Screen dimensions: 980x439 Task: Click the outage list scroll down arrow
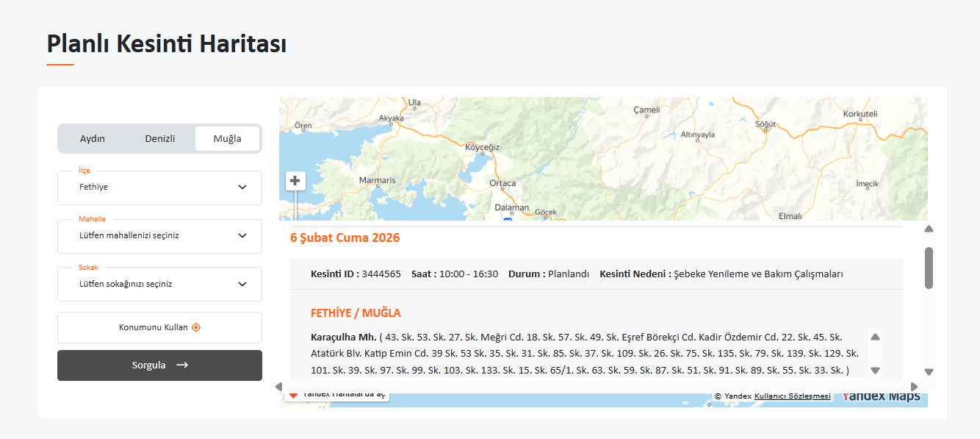click(x=929, y=372)
